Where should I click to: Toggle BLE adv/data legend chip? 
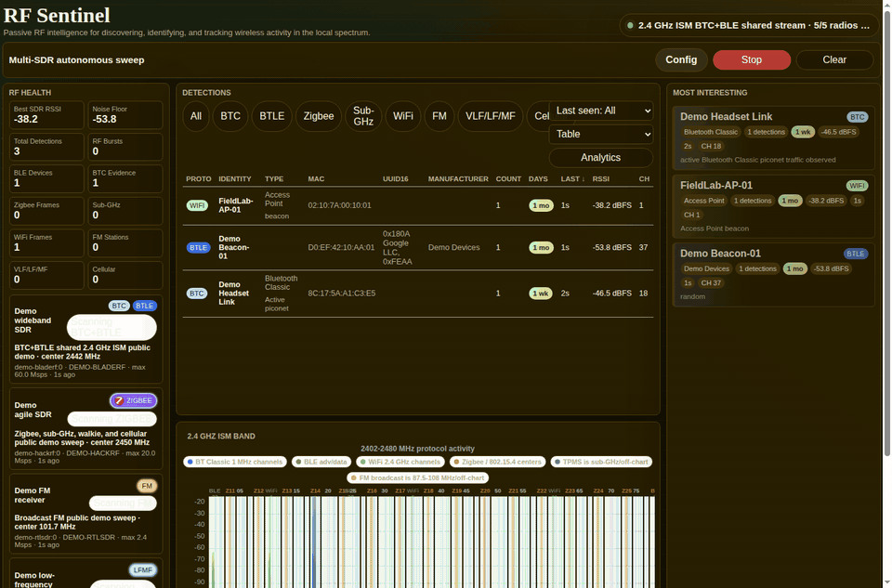click(321, 462)
